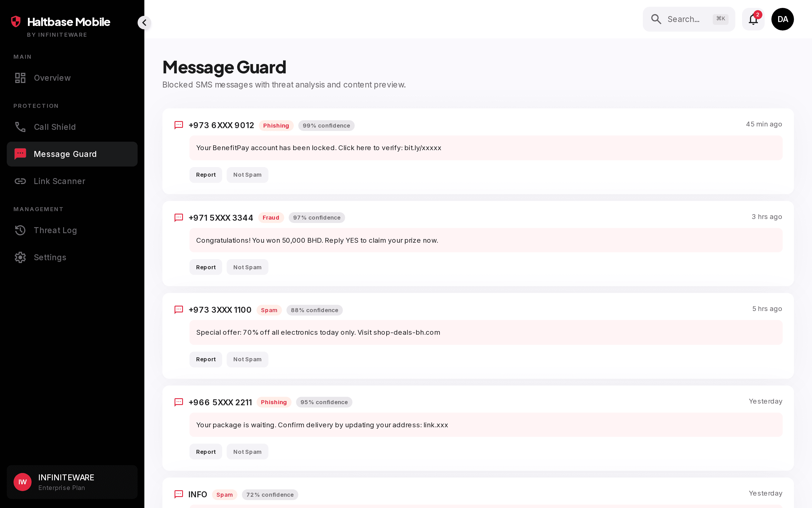Click the Message Guard chat icon in sidebar
Image resolution: width=812 pixels, height=508 pixels.
(x=20, y=154)
